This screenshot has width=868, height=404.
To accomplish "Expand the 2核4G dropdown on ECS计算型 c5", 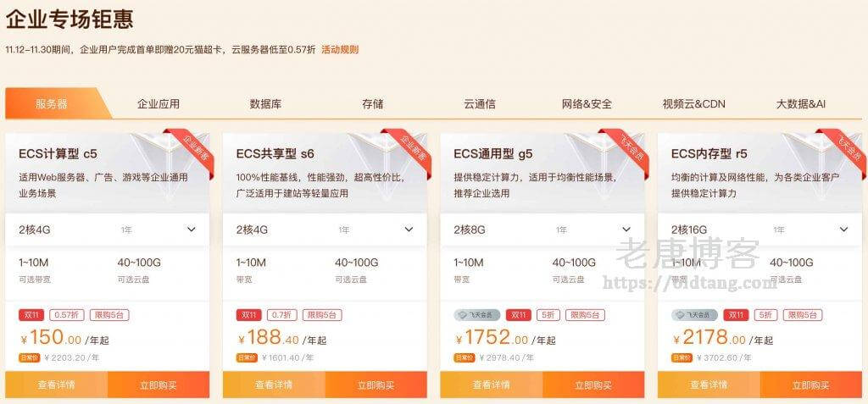I will (108, 230).
